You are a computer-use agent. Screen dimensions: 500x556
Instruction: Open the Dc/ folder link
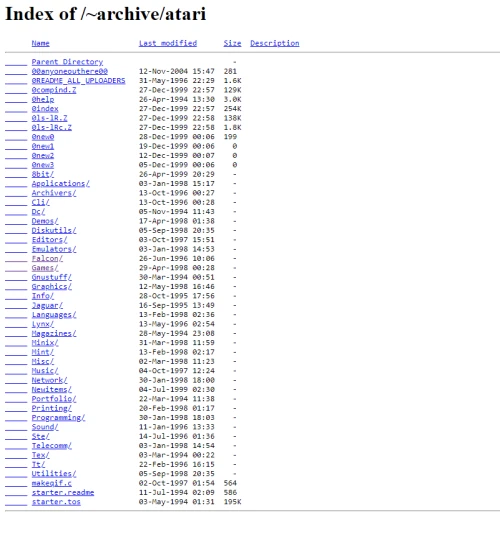point(38,212)
